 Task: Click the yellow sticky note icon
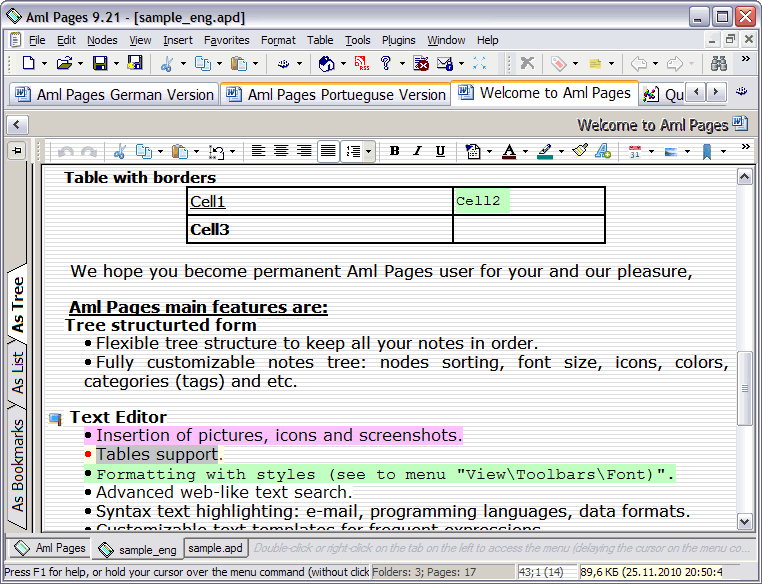595,64
